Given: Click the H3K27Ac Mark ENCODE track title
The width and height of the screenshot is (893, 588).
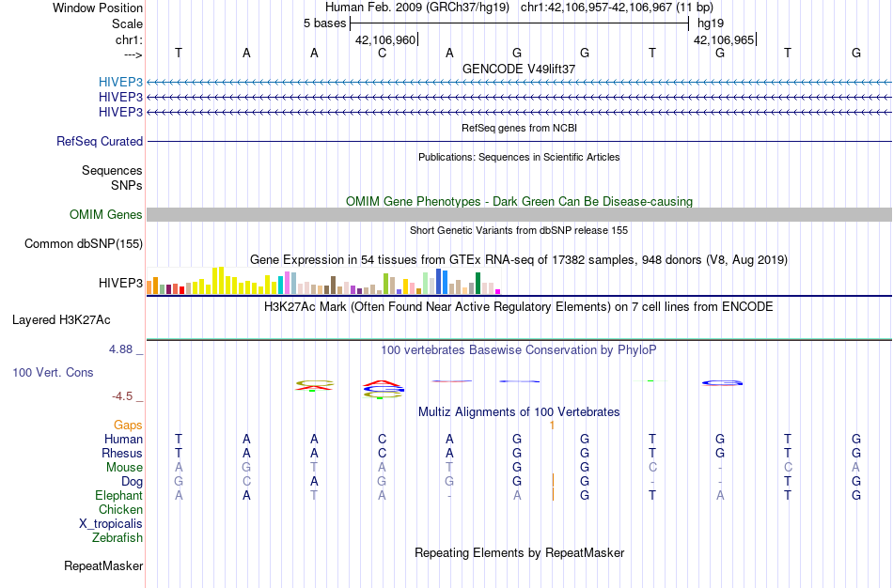Looking at the screenshot, I should (519, 307).
